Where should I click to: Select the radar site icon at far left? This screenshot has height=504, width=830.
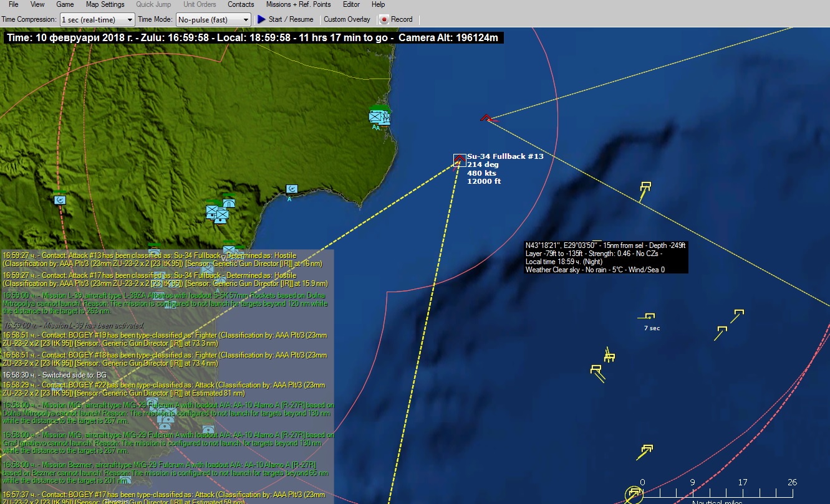(x=60, y=200)
